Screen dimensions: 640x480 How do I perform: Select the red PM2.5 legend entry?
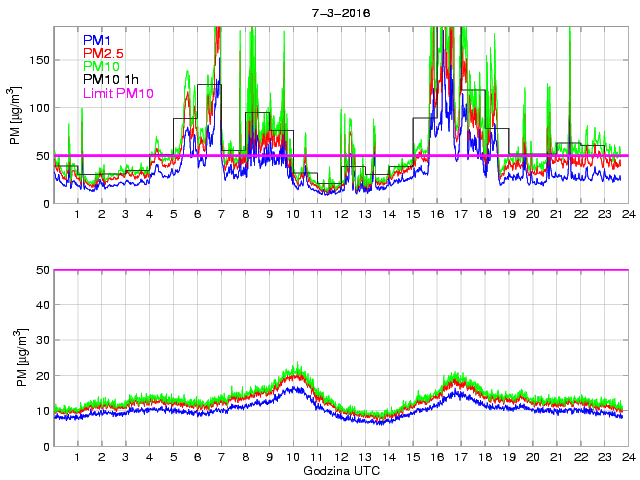click(104, 53)
